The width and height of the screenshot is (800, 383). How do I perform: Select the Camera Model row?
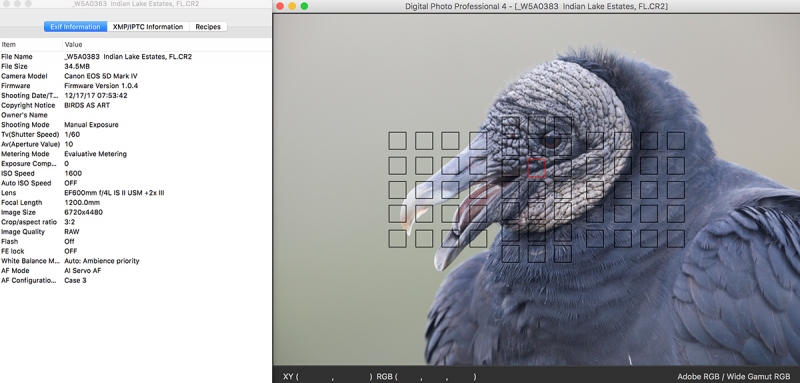coord(136,76)
